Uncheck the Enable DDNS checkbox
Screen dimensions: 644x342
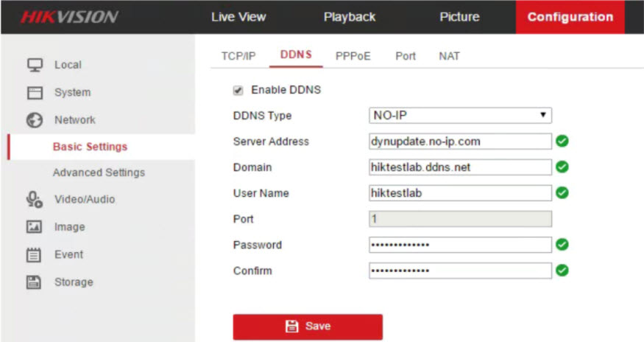coord(238,91)
